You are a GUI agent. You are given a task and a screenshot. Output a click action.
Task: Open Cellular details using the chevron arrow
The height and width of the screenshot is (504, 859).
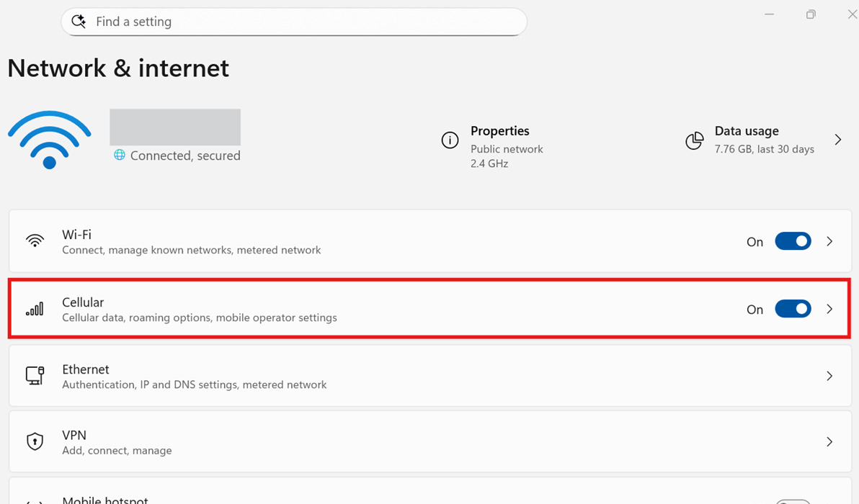[x=829, y=309]
